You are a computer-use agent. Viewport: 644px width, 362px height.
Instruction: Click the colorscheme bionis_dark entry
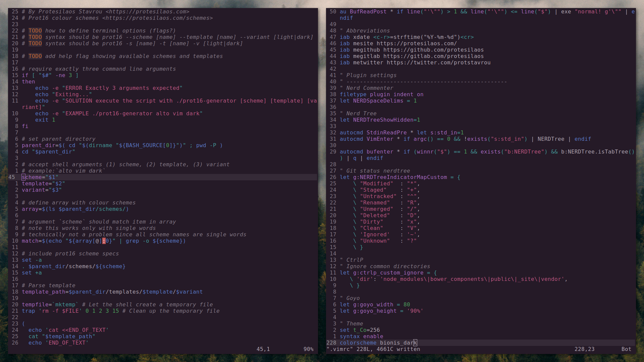point(378,343)
